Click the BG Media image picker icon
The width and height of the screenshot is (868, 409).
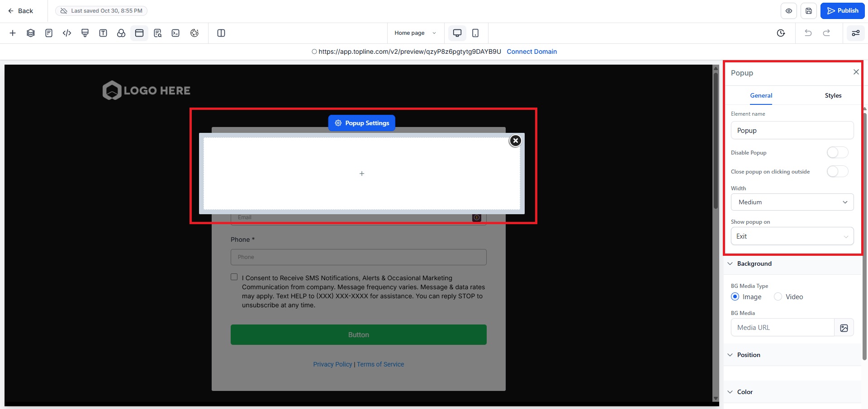pos(844,328)
